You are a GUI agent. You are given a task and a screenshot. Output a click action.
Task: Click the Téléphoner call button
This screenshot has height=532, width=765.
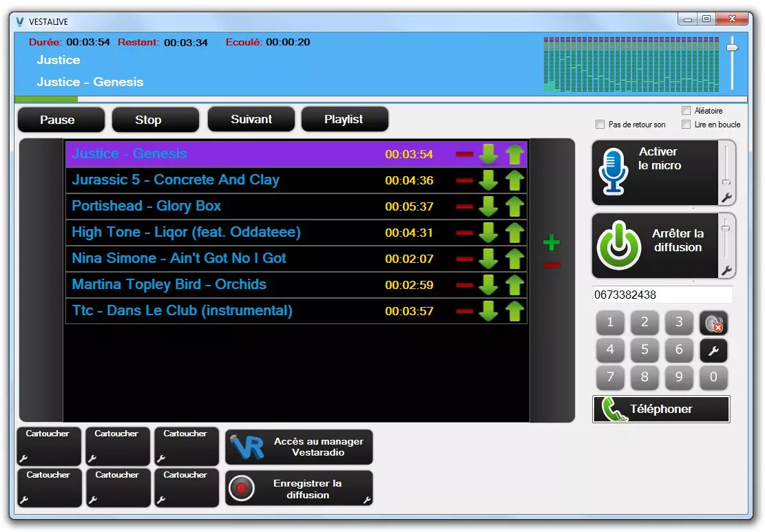[x=661, y=409]
